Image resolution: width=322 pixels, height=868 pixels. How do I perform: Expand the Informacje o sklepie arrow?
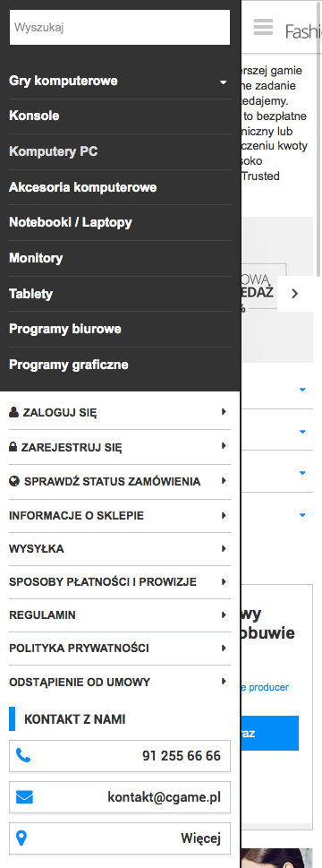coord(224,515)
